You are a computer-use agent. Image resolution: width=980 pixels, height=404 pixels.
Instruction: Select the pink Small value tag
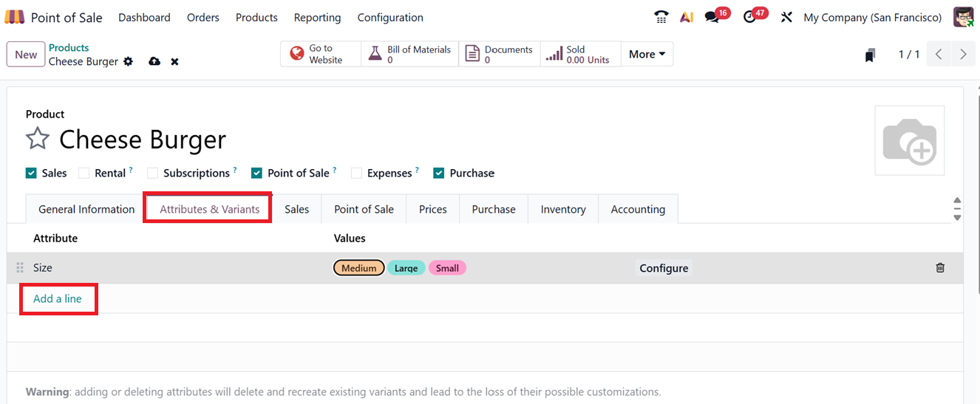[447, 268]
